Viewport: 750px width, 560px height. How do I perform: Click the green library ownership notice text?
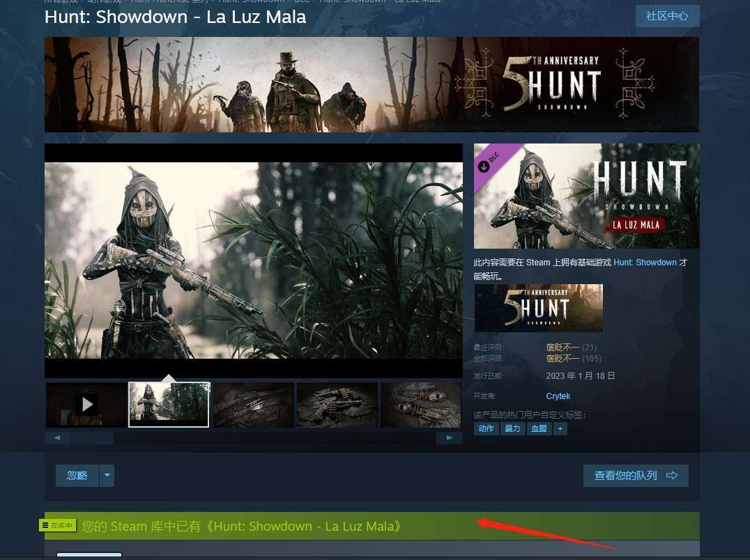pos(242,526)
